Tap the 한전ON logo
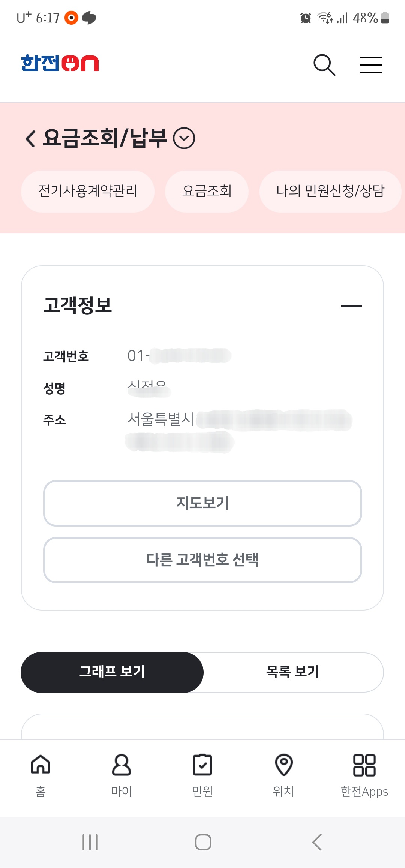This screenshot has width=405, height=868. coord(60,63)
